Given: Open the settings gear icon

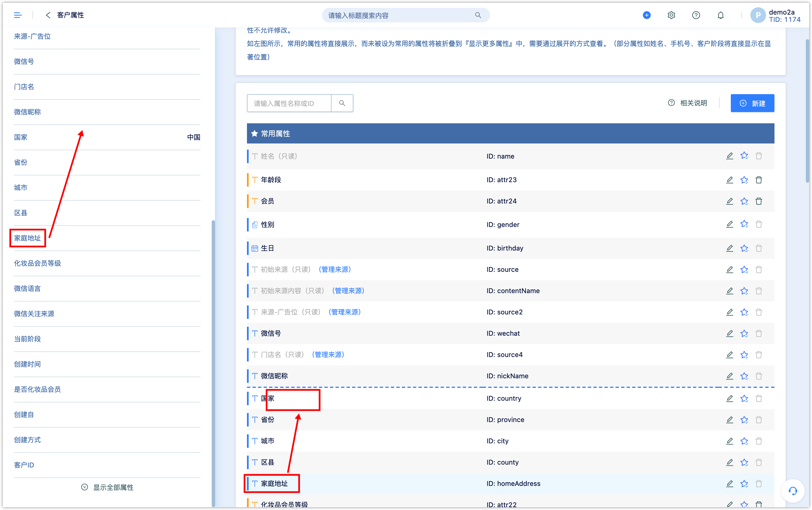Looking at the screenshot, I should tap(671, 15).
